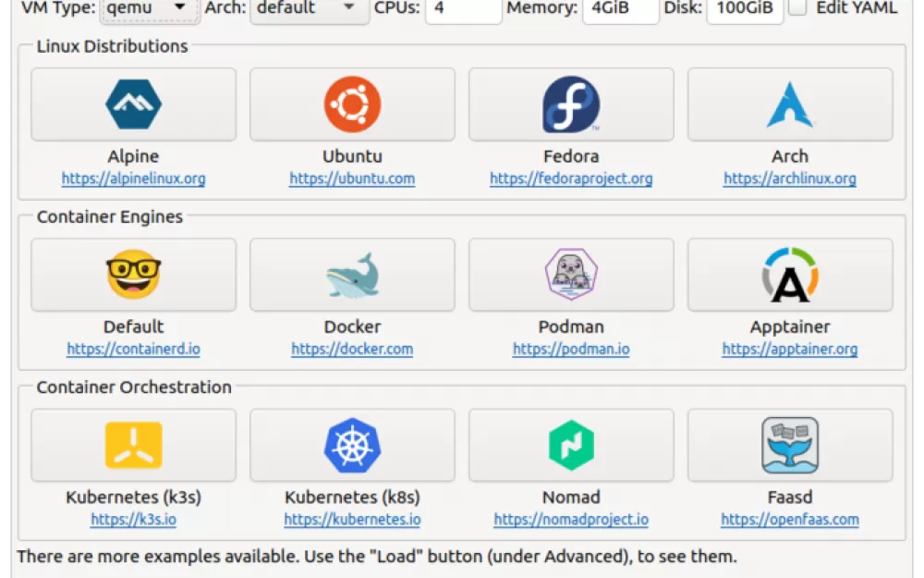
Task: Click the Container Engines group title
Action: point(110,216)
